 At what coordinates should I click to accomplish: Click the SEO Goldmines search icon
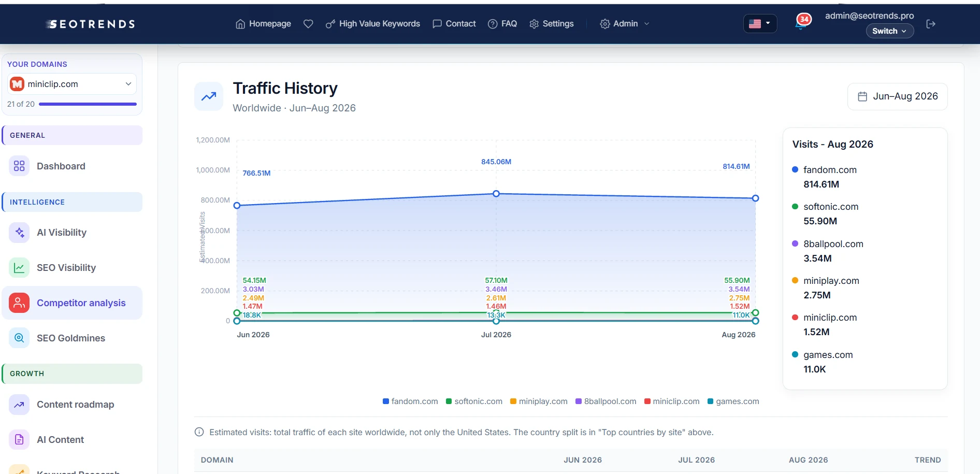19,338
